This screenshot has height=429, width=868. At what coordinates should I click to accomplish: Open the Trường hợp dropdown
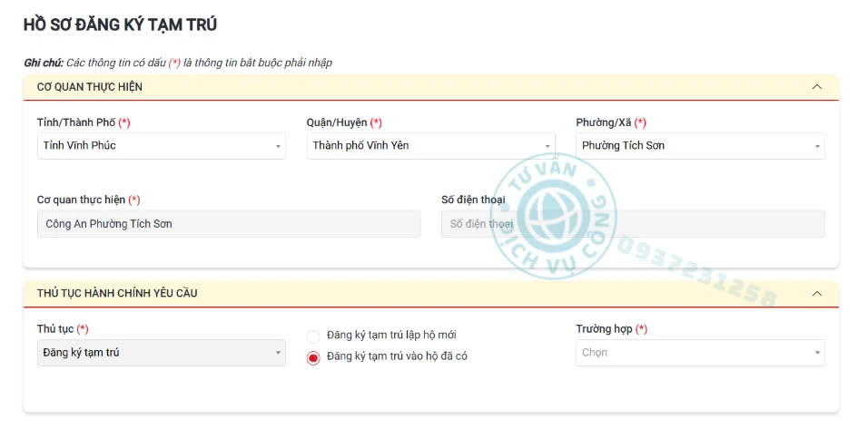700,353
